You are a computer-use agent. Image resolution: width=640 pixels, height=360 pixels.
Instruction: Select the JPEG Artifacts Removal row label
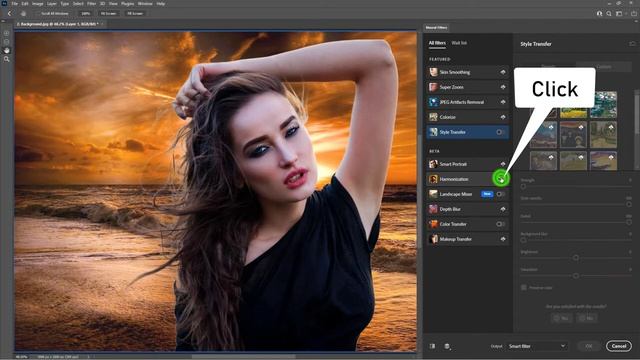pos(462,102)
